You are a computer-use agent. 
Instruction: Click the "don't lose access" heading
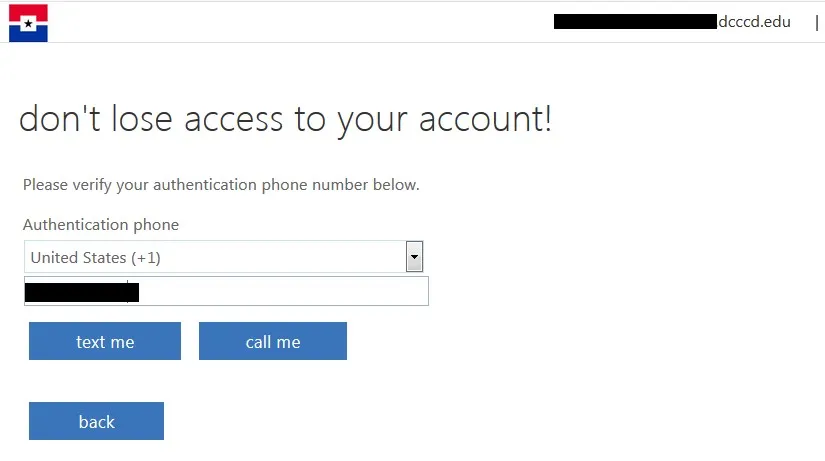[x=285, y=120]
